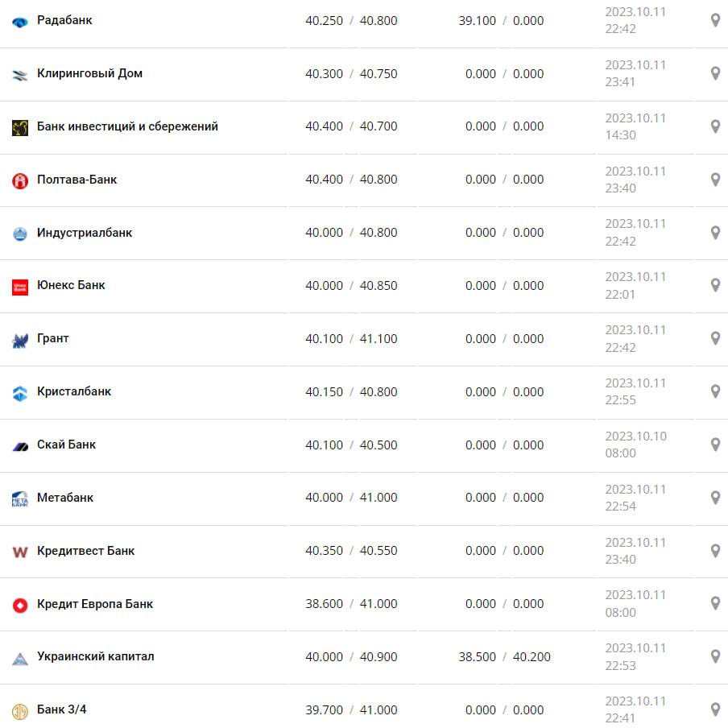Click the Кредит Европа Банк name
This screenshot has height=728, width=728.
(x=94, y=604)
